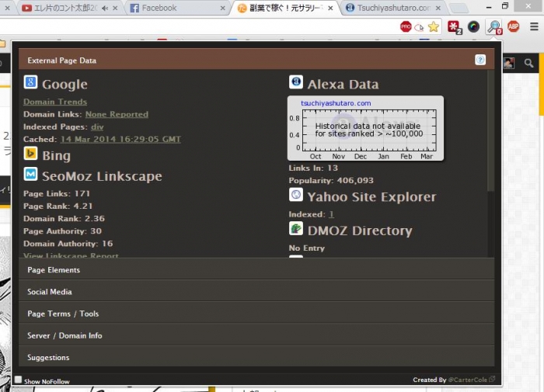Click the Google section icon

click(30, 82)
